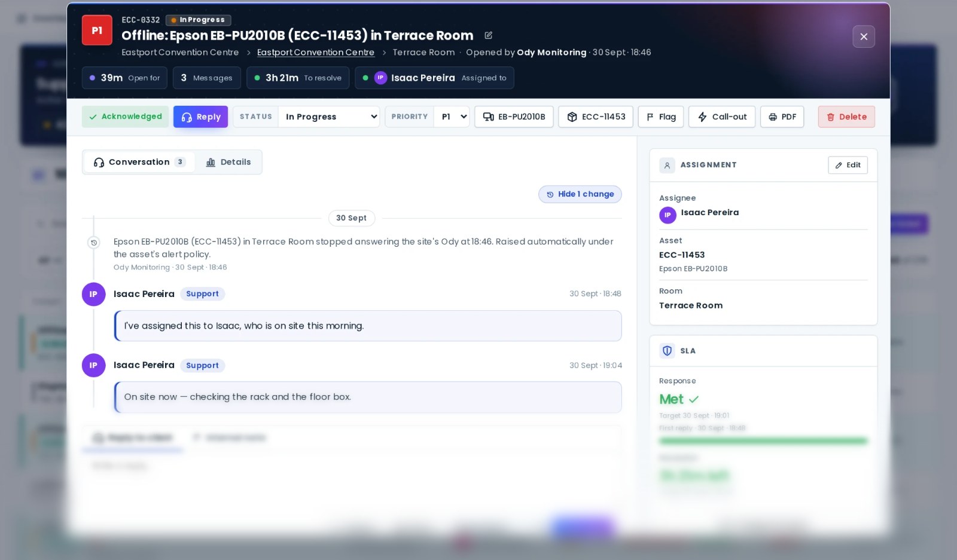This screenshot has width=957, height=560.
Task: Click the Terrace Room breadcrumb
Action: click(423, 53)
